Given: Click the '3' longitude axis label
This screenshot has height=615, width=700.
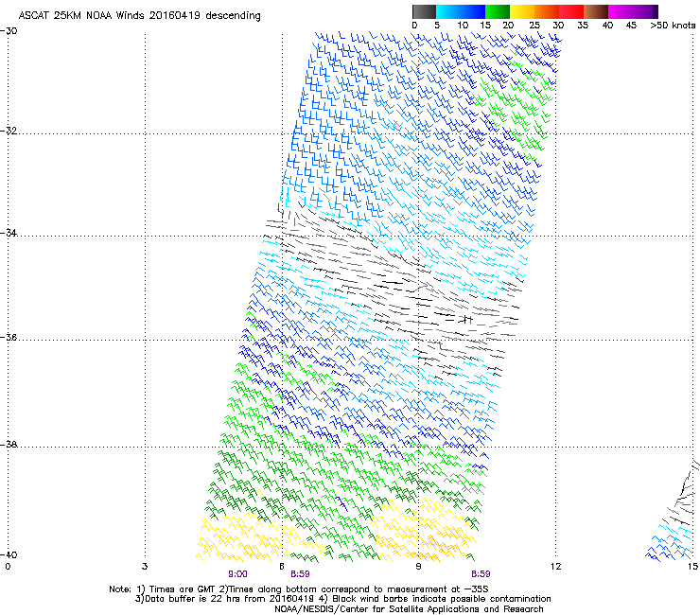Looking at the screenshot, I should pyautogui.click(x=145, y=567).
